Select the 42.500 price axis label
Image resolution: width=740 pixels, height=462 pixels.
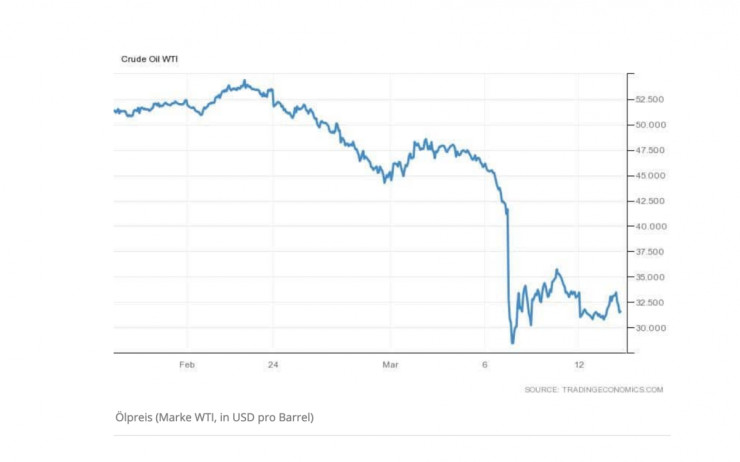pos(650,201)
